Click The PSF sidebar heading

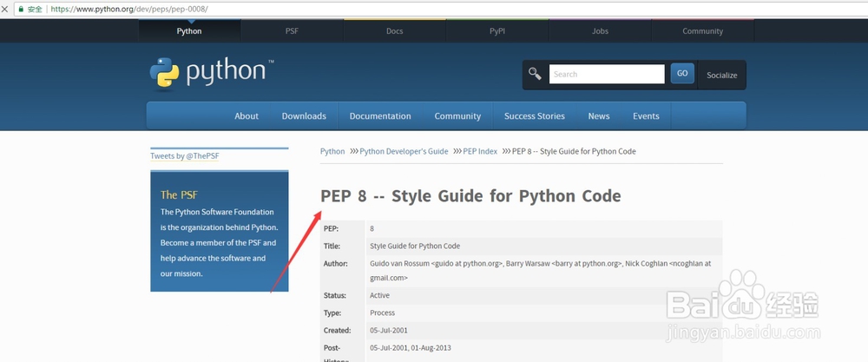click(x=179, y=194)
